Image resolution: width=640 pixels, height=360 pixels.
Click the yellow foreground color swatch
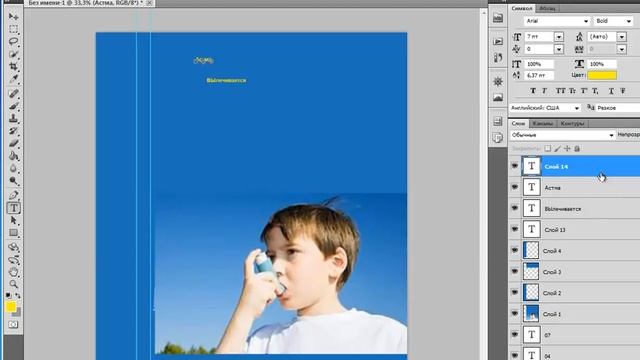[x=11, y=307]
